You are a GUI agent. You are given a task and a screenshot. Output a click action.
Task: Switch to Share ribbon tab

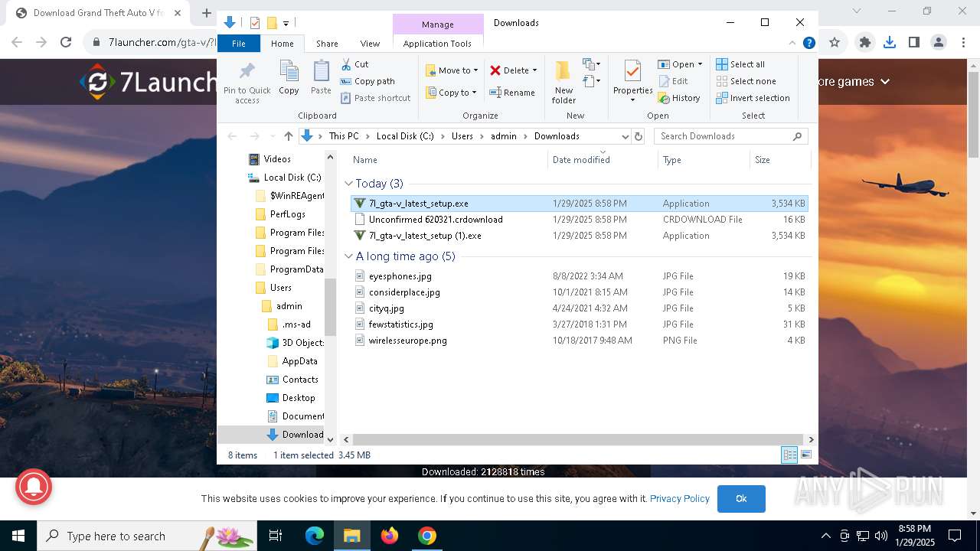pyautogui.click(x=327, y=44)
